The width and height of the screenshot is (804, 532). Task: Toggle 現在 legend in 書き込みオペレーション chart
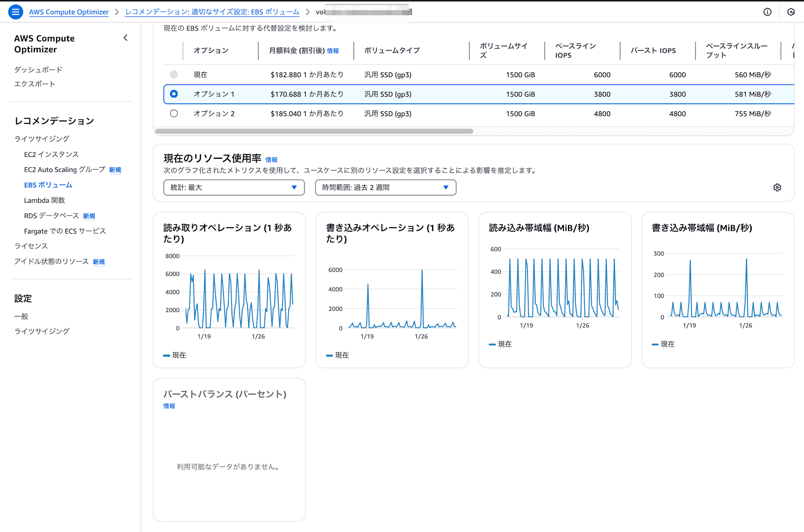pyautogui.click(x=338, y=355)
